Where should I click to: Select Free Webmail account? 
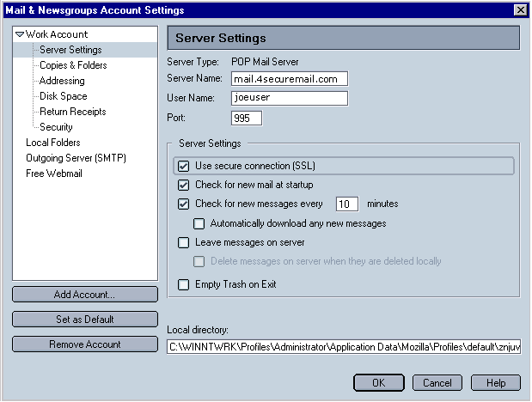click(x=54, y=174)
